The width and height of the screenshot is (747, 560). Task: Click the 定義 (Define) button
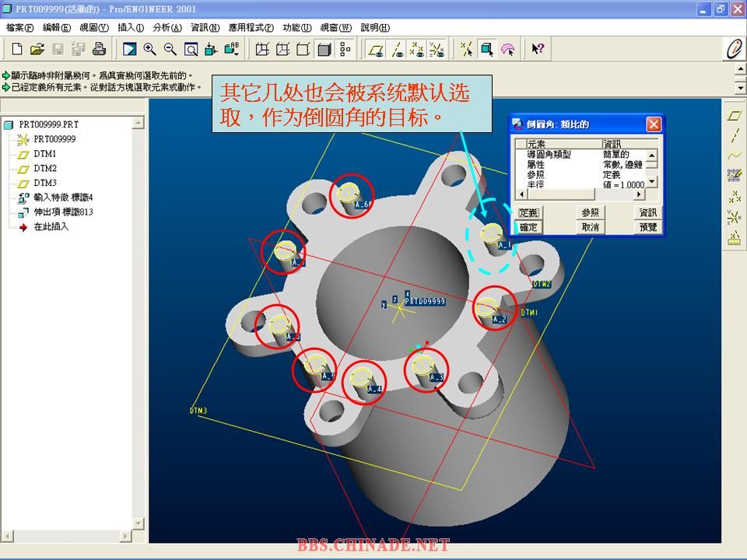tap(528, 212)
